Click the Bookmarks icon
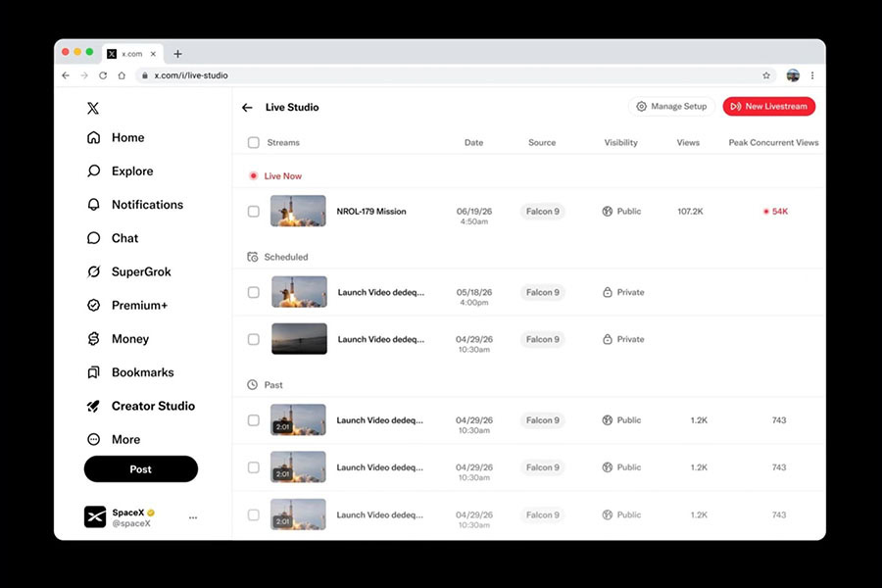Viewport: 882px width, 588px height. (93, 372)
